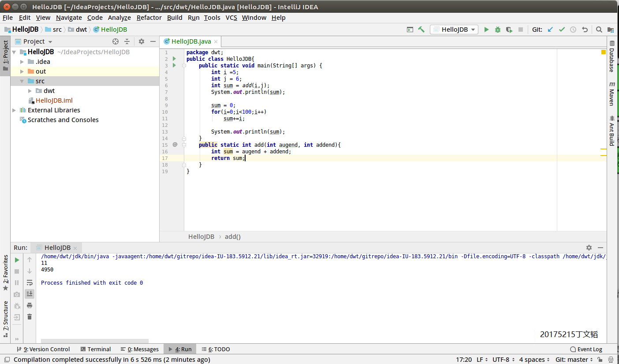Open the Navigate menu

69,18
